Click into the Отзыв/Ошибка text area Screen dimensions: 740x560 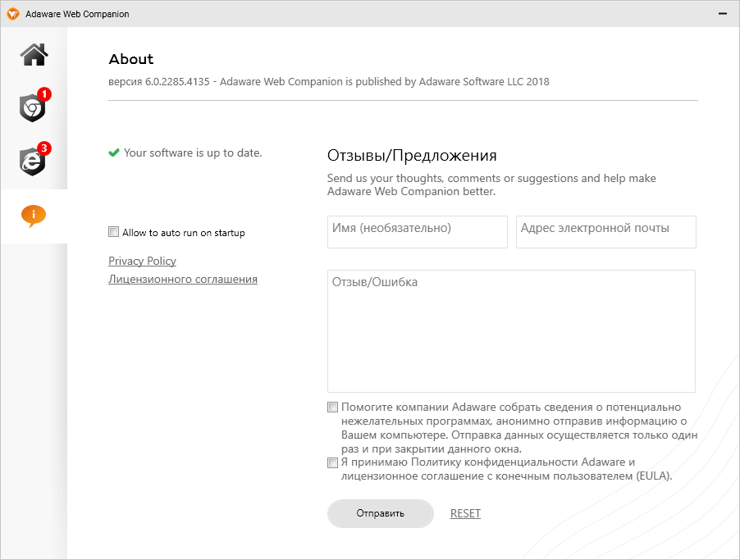point(511,331)
